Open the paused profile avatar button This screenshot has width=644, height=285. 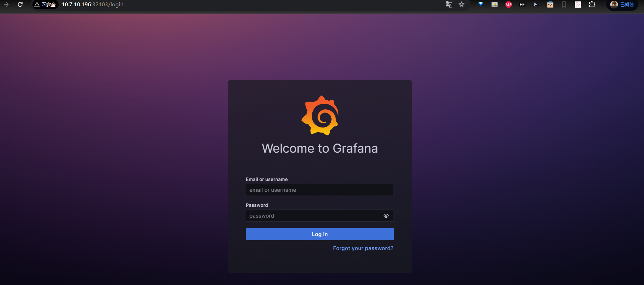point(622,5)
